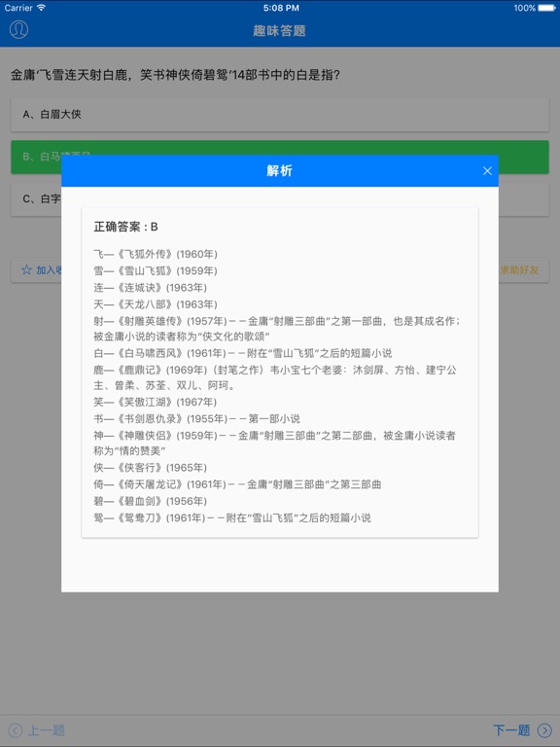This screenshot has height=747, width=560.
Task: Select answer option A、白眉大侠
Action: click(x=280, y=115)
